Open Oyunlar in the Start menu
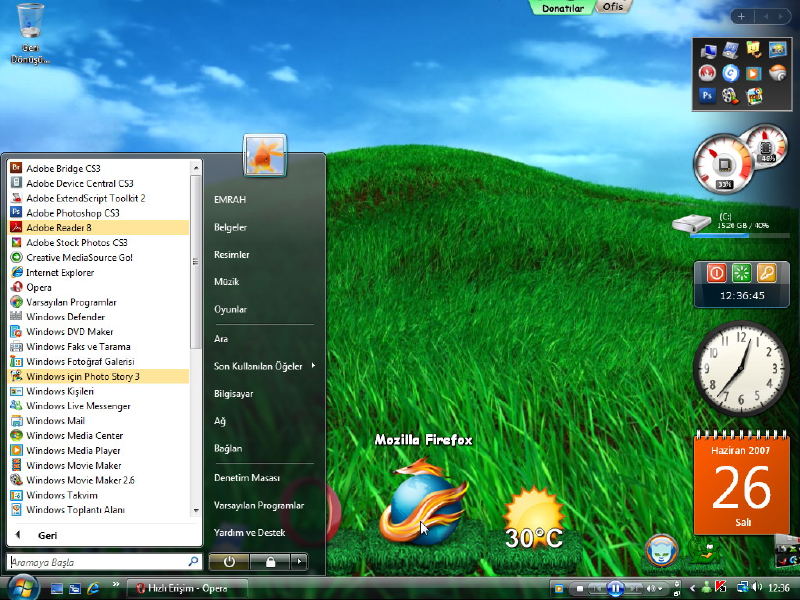Screen dimensions: 800x600 pyautogui.click(x=231, y=309)
